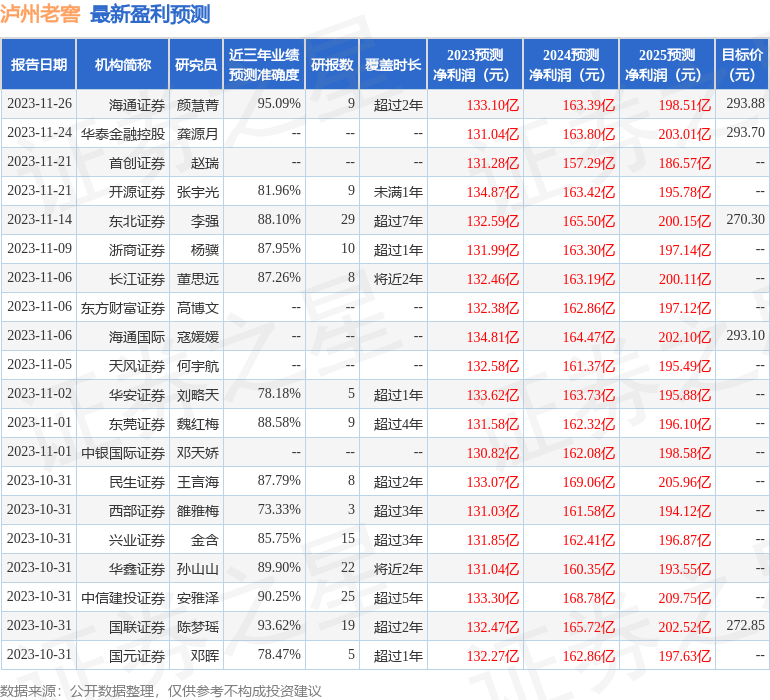Click 2025 forecast 209.75亿
Image resolution: width=770 pixels, height=700 pixels.
(685, 597)
